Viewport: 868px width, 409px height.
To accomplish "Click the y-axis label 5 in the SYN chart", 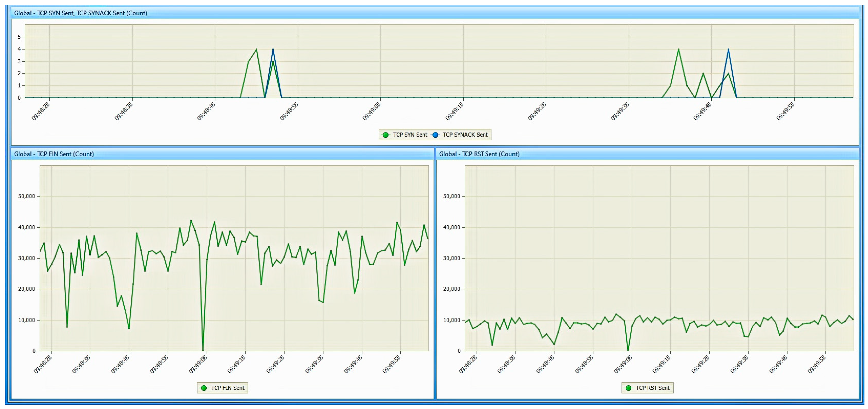I will point(19,37).
